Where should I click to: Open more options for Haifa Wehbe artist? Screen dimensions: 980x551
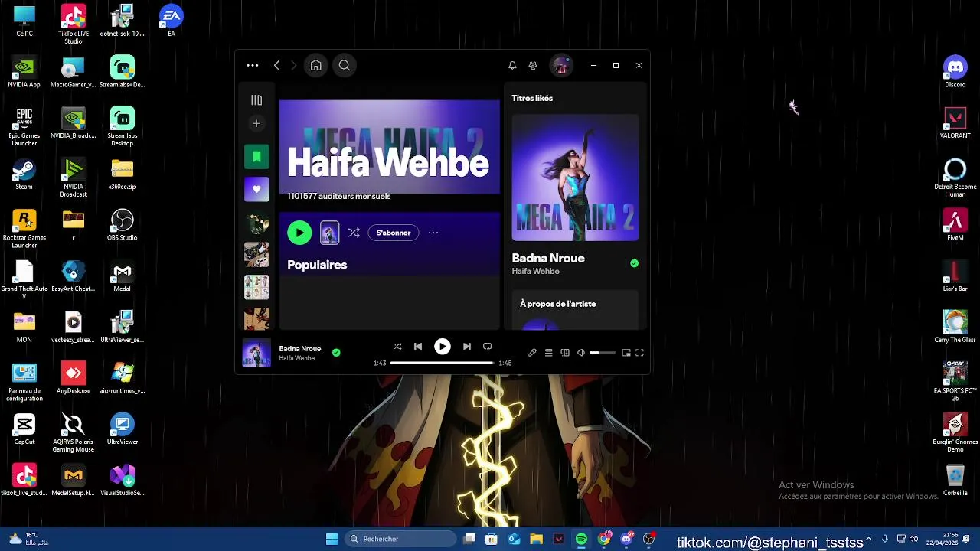(x=433, y=233)
